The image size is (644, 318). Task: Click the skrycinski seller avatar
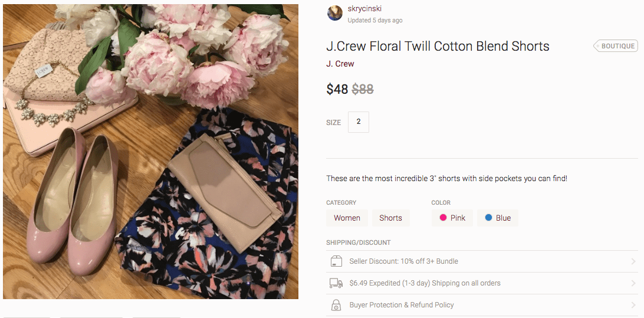tap(335, 14)
